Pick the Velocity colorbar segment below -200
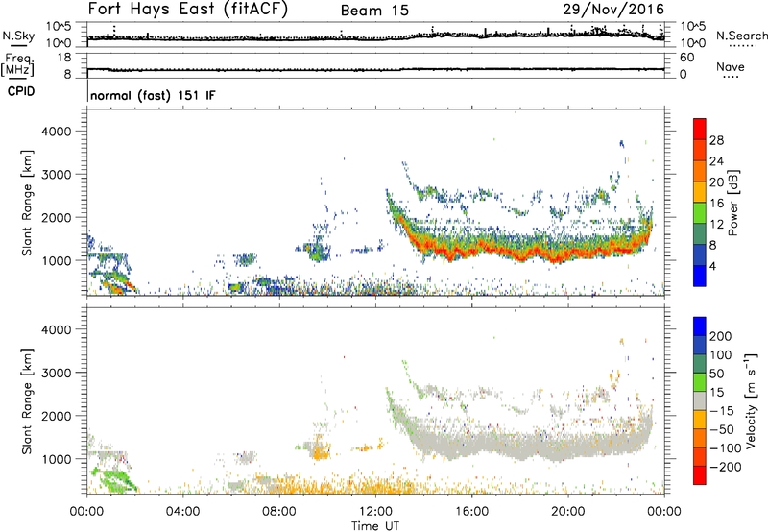Screen dimensions: 768x532 point(700,475)
